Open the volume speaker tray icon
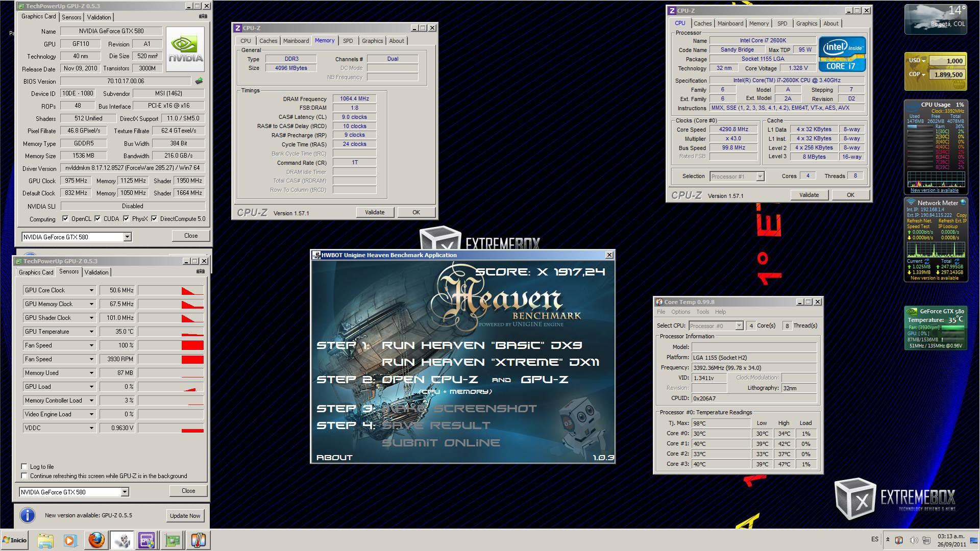980x551 pixels. pos(913,540)
